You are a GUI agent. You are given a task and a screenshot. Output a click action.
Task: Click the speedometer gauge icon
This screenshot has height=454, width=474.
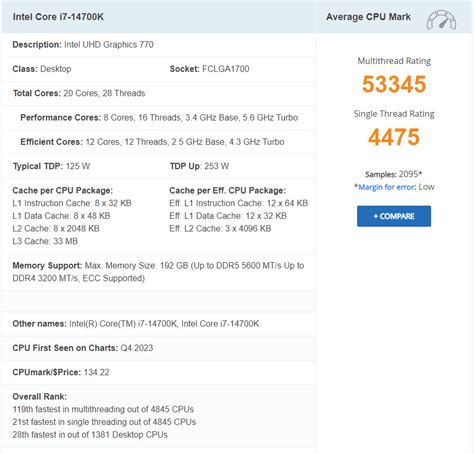coord(441,20)
